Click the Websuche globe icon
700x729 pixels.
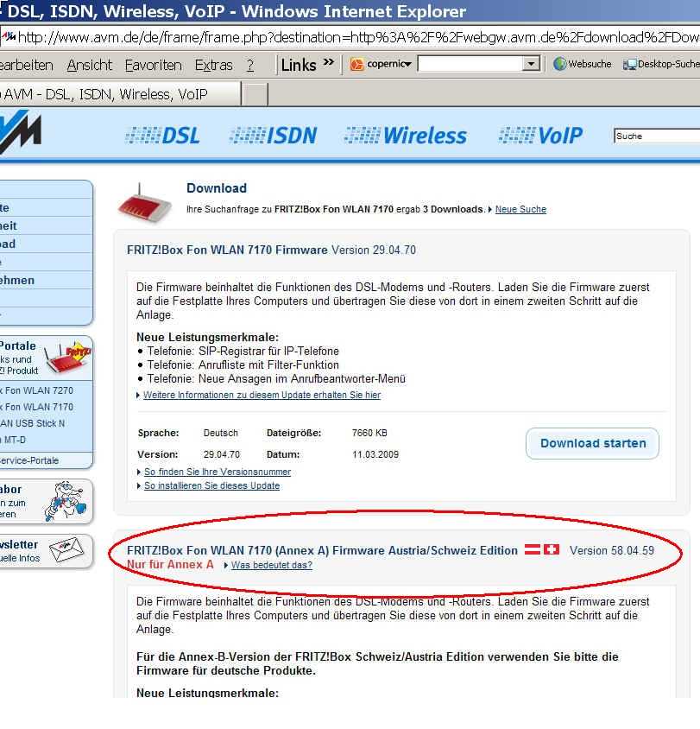coord(559,65)
